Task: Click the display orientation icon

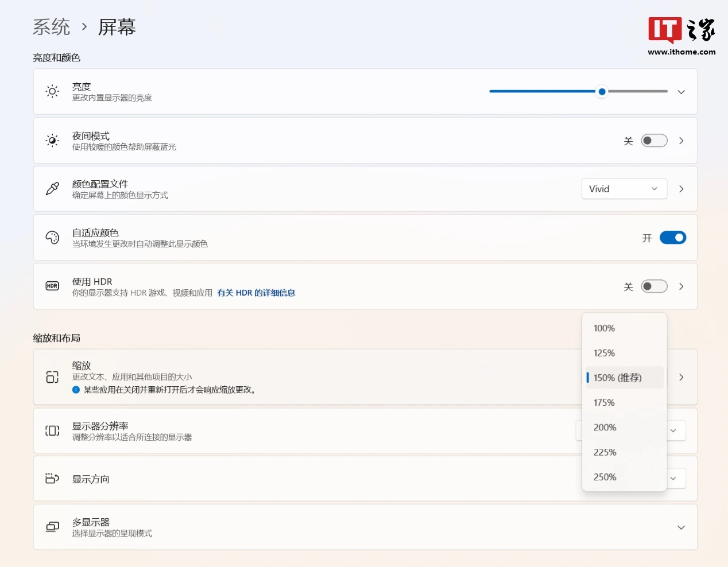Action: point(52,479)
